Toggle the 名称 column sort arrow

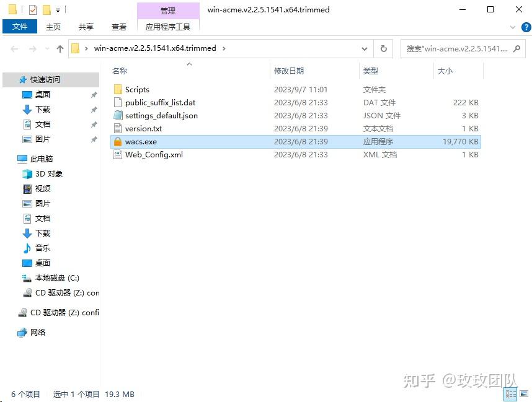point(189,64)
